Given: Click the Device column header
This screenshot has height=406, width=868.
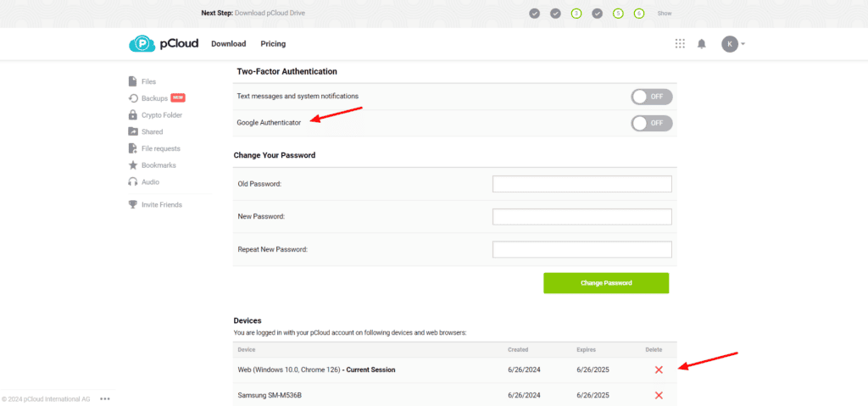Looking at the screenshot, I should pos(247,349).
